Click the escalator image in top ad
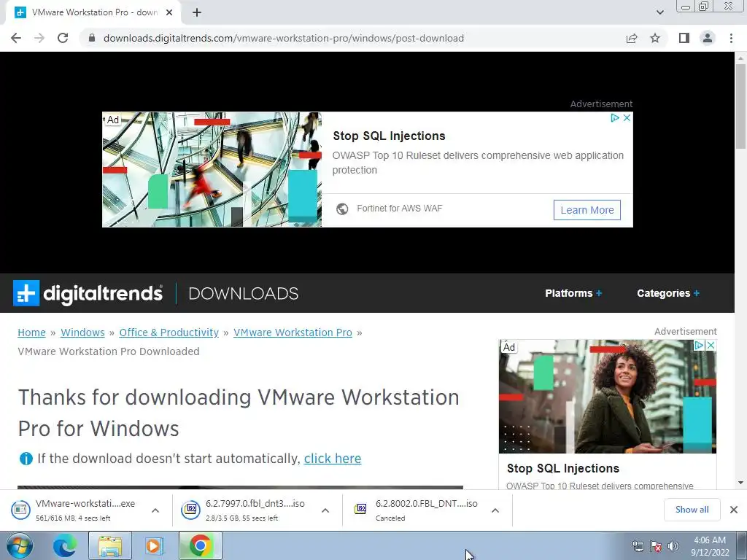This screenshot has width=747, height=560. coord(212,169)
